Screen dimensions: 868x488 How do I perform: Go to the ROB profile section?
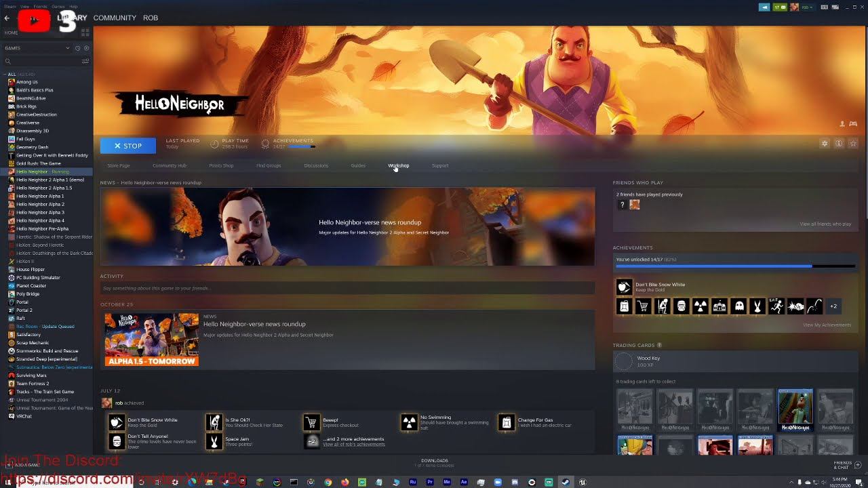coord(151,18)
